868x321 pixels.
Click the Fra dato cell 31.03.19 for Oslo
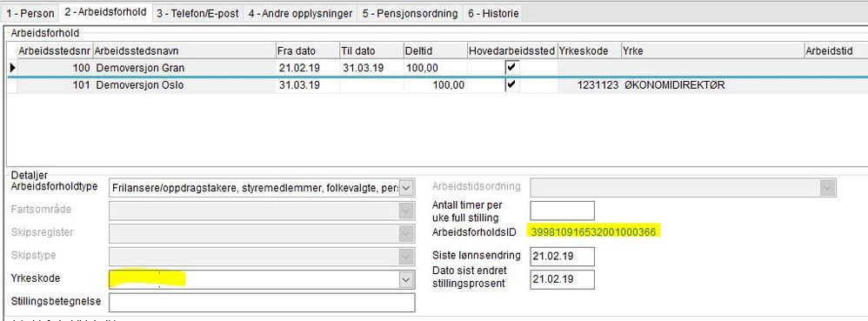308,86
